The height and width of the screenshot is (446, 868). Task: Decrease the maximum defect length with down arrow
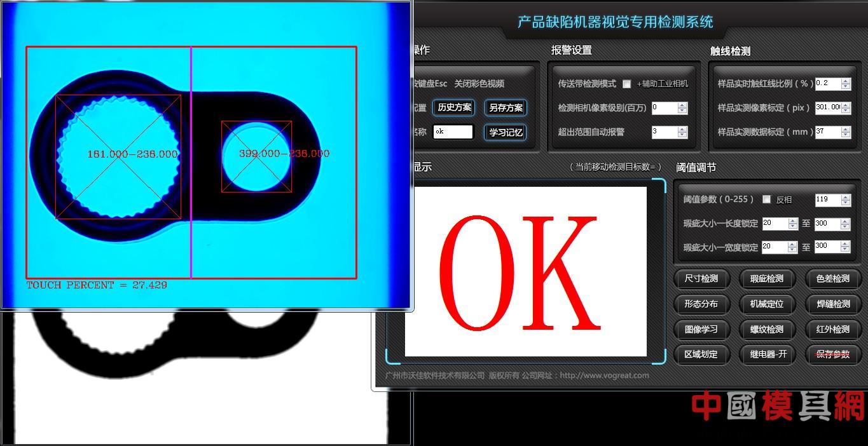click(846, 227)
